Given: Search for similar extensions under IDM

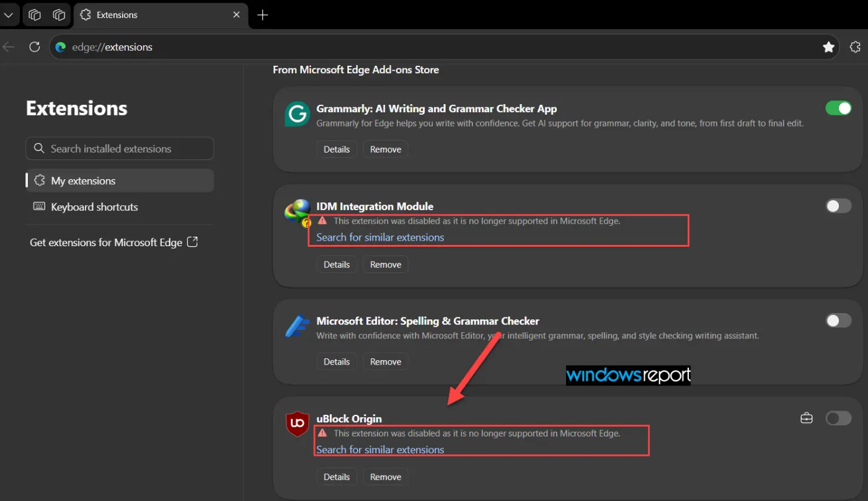Looking at the screenshot, I should click(x=380, y=237).
